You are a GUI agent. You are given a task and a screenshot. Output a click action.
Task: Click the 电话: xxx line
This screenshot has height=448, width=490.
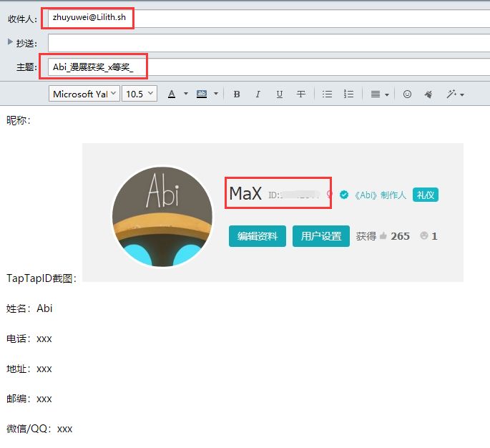[29, 339]
